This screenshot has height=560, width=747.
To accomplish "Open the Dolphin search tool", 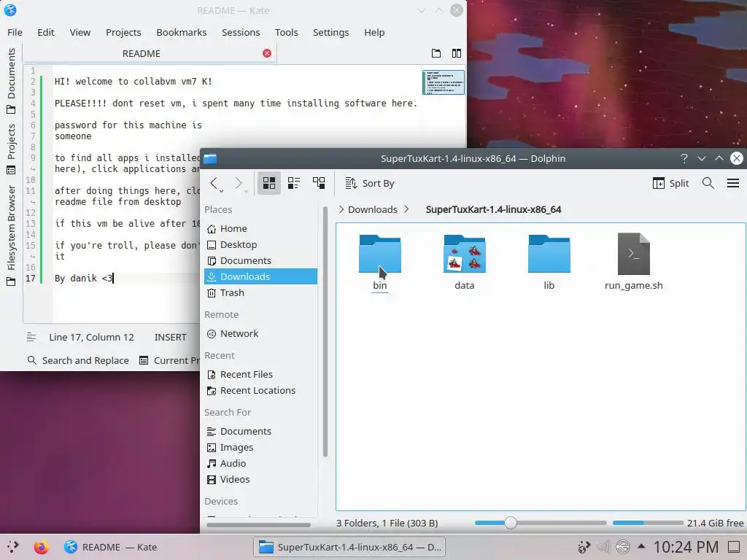I will [x=708, y=183].
